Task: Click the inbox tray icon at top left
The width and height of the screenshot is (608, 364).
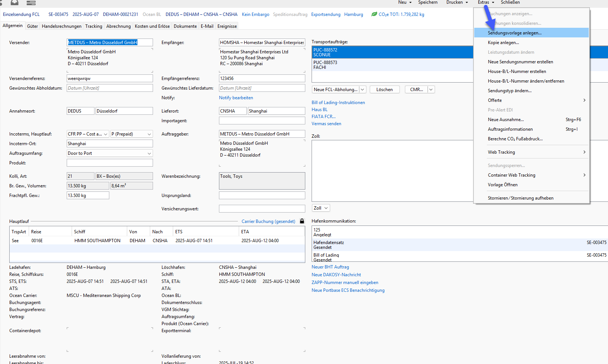Action: 14,3
